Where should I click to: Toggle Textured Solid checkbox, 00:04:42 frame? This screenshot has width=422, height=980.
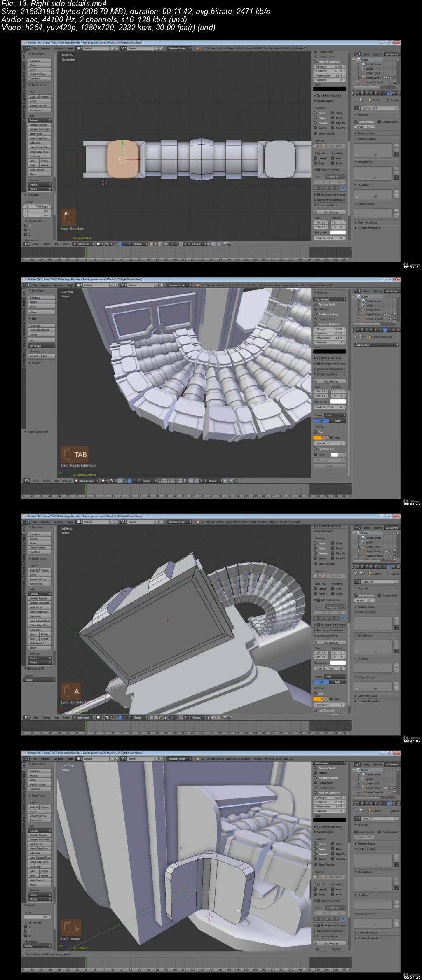pyautogui.click(x=316, y=304)
